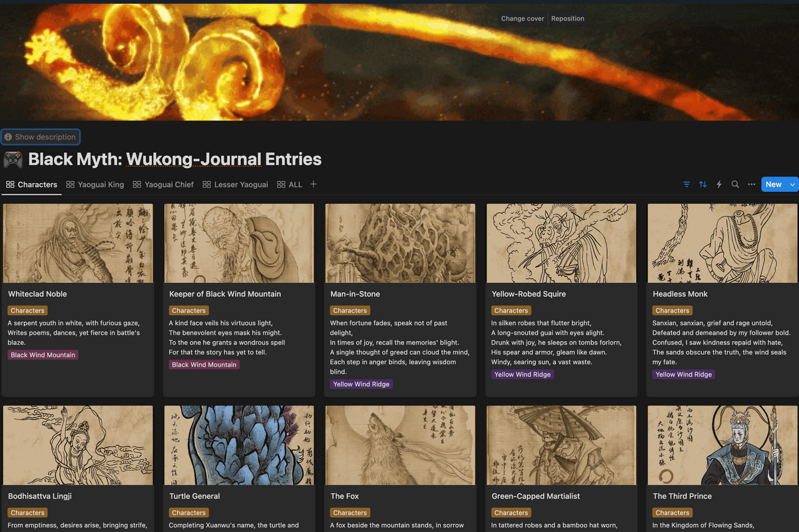Click The Third Prince title text

point(682,496)
